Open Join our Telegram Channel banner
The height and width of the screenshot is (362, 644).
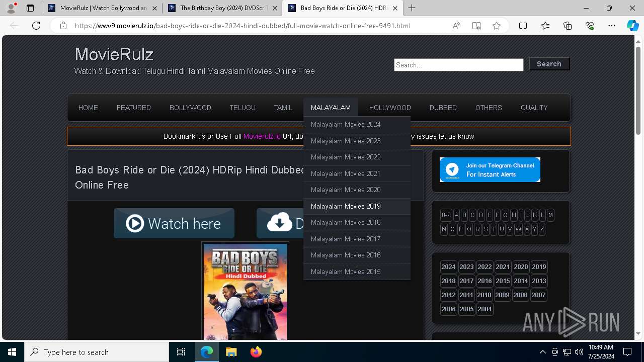point(490,170)
